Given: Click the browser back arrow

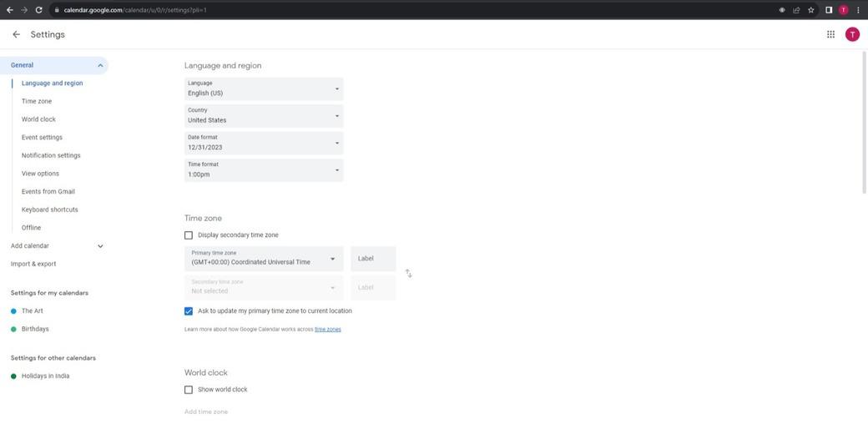Looking at the screenshot, I should click(9, 10).
